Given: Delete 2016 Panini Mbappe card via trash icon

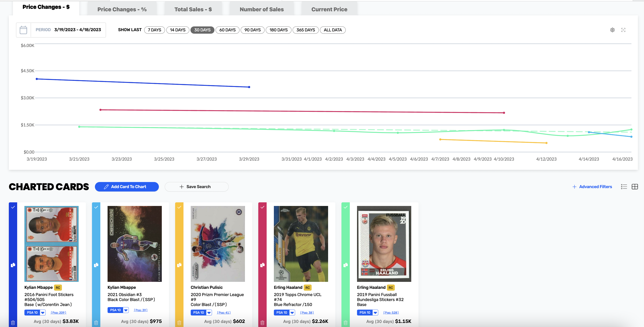Looking at the screenshot, I should tap(13, 322).
